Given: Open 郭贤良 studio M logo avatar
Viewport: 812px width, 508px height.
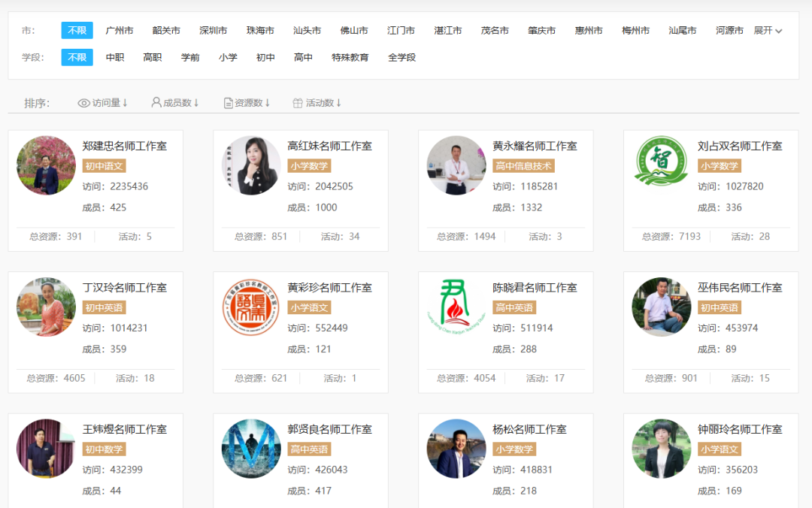Looking at the screenshot, I should tap(251, 449).
